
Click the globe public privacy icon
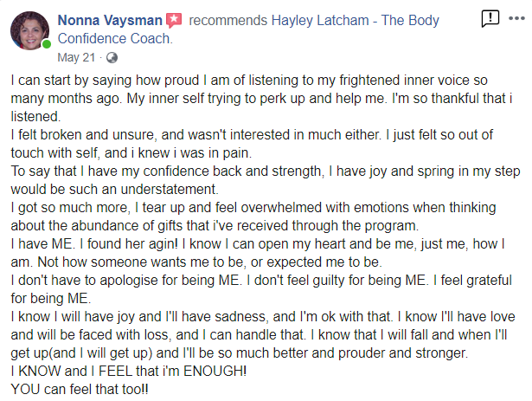point(112,58)
